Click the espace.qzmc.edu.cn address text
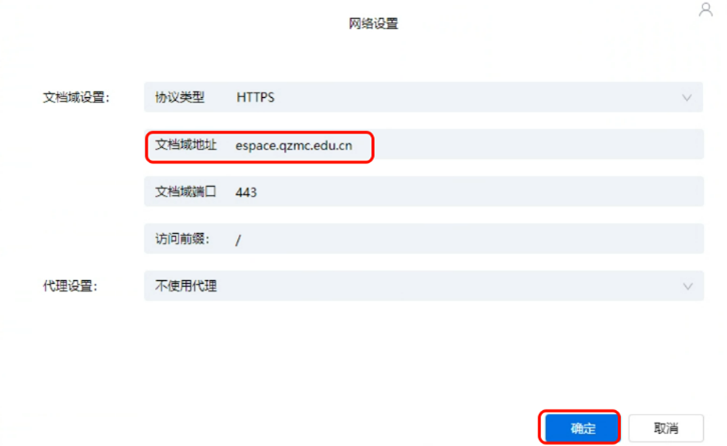The image size is (727, 446). click(293, 146)
